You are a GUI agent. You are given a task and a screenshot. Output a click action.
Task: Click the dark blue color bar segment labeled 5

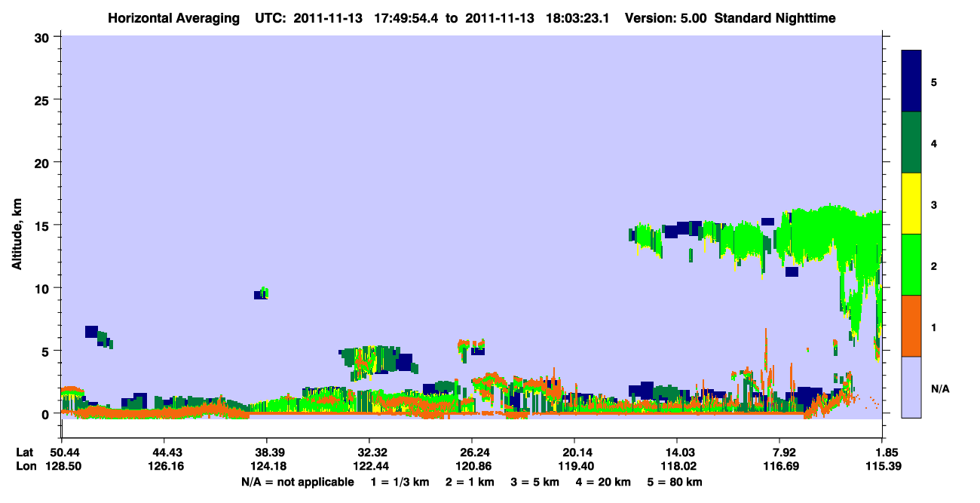(911, 81)
